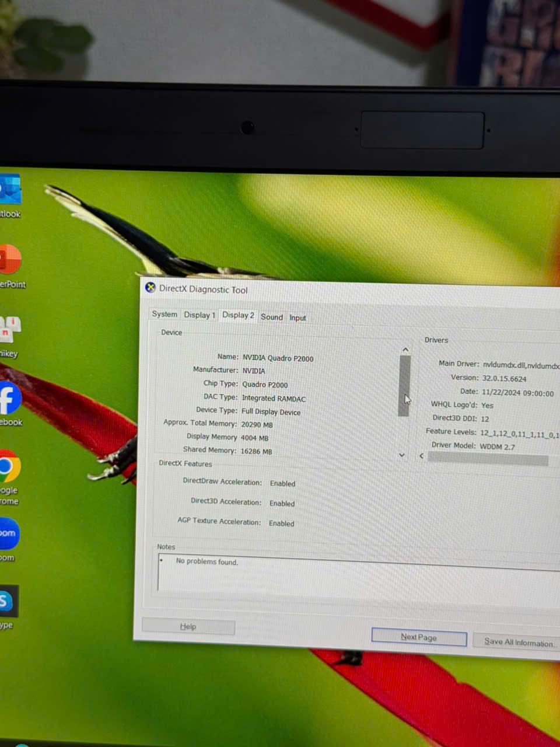
Task: Open the Input tab
Action: [x=297, y=318]
